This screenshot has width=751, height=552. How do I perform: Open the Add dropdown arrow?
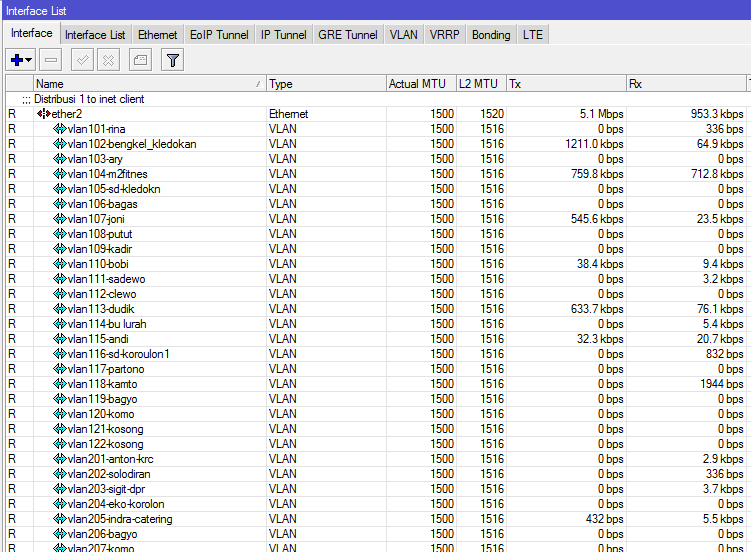point(29,60)
